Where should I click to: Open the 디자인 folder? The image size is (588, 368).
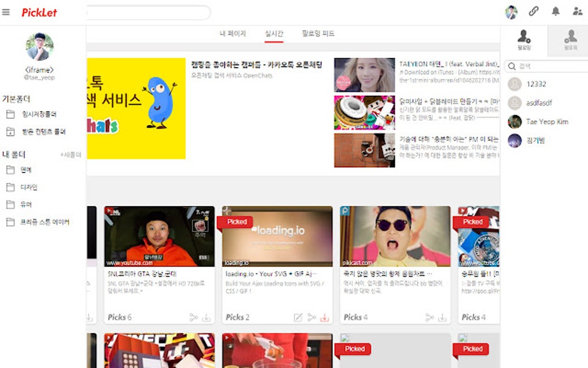pyautogui.click(x=29, y=187)
